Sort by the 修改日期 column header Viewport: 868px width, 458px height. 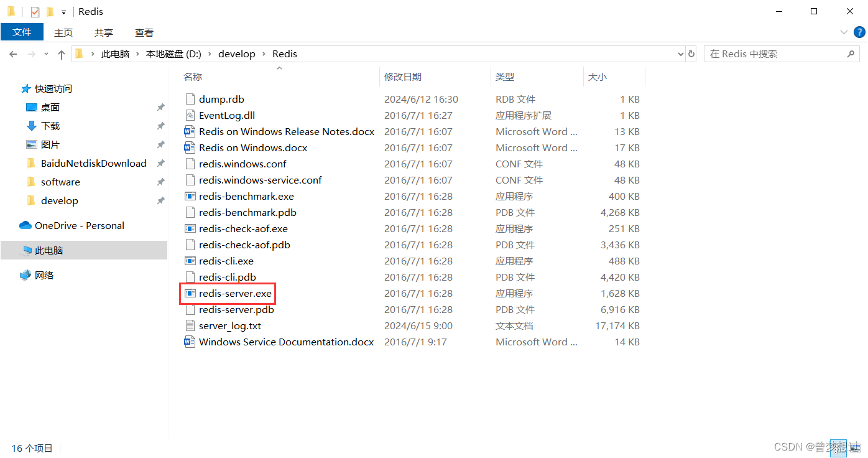(403, 77)
